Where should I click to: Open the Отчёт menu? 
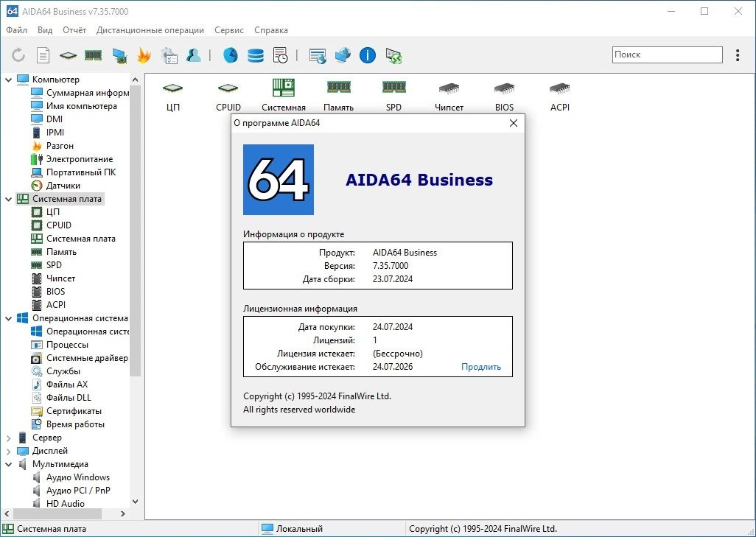pyautogui.click(x=74, y=30)
